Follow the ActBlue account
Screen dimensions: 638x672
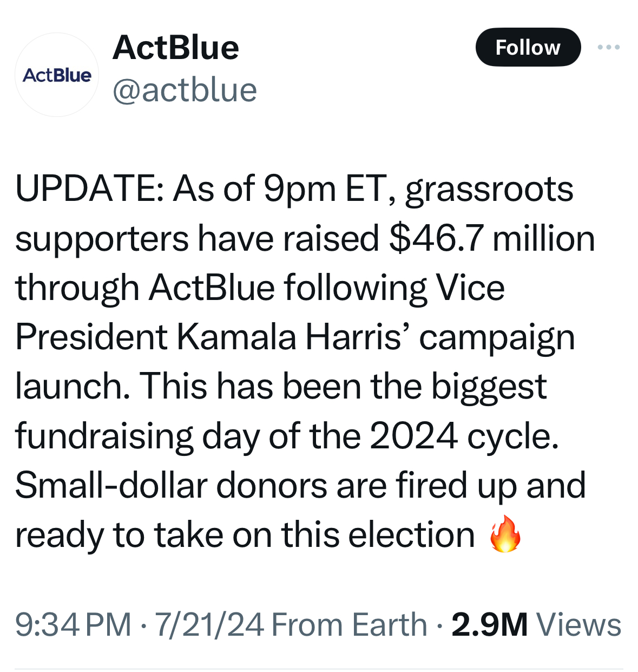528,47
